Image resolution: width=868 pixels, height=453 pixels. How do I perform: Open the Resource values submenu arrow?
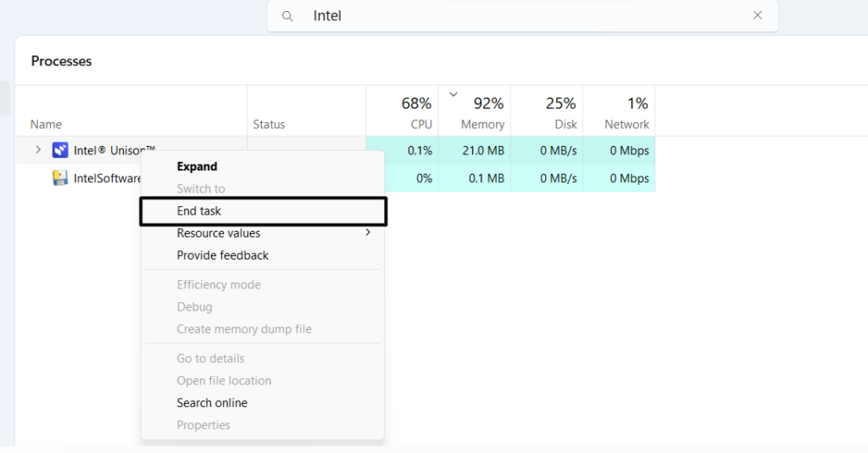point(368,232)
